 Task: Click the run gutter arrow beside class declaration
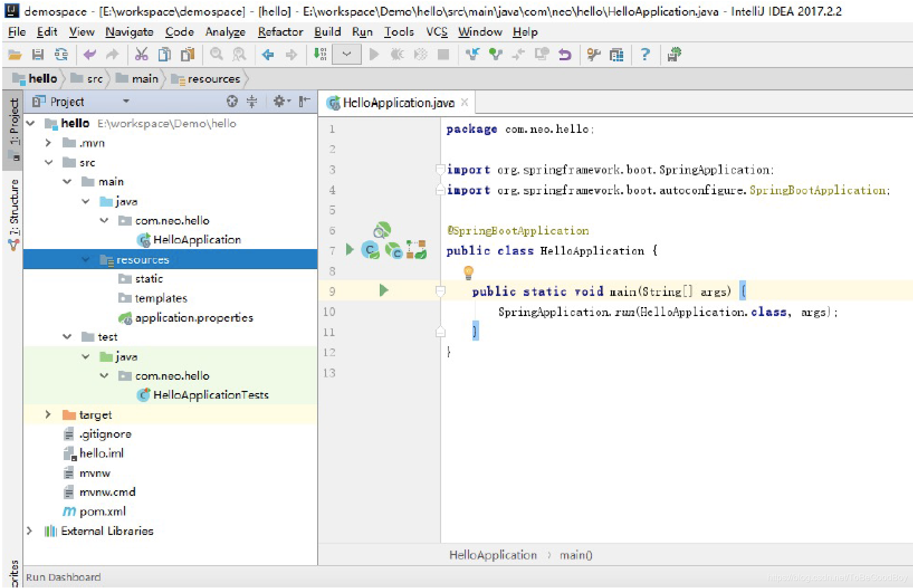coord(350,250)
